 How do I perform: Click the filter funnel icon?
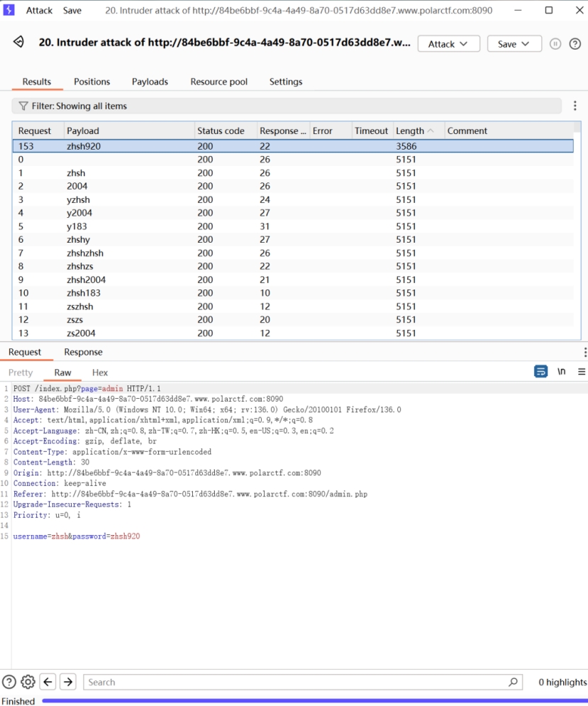(x=23, y=106)
